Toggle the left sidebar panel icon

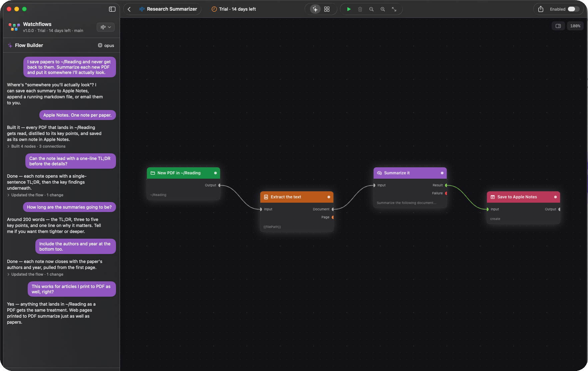112,9
